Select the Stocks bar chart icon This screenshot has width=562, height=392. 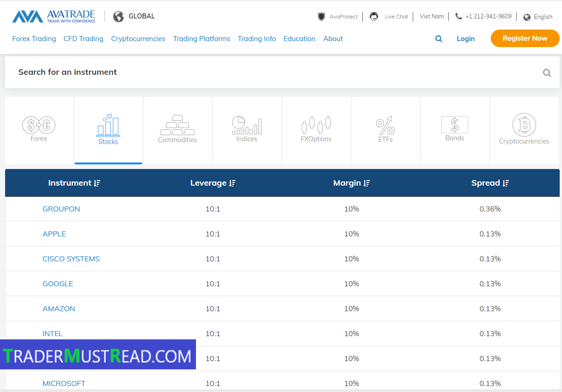[108, 125]
